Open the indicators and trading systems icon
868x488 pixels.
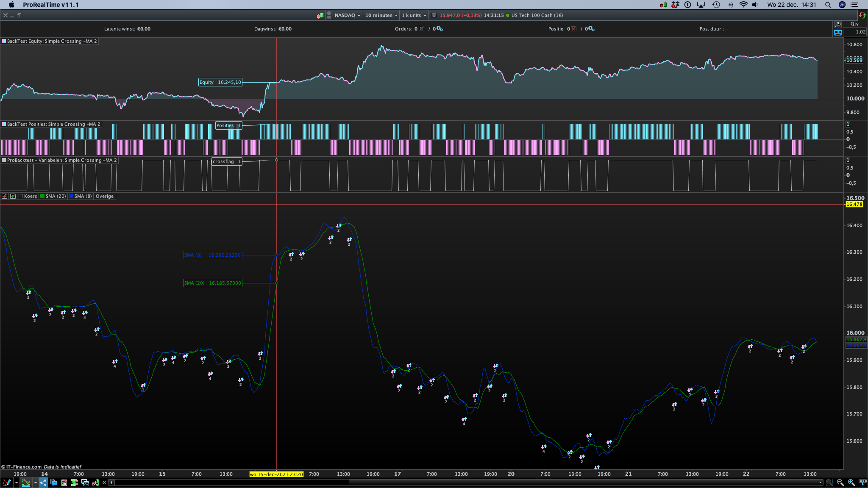pyautogui.click(x=26, y=482)
